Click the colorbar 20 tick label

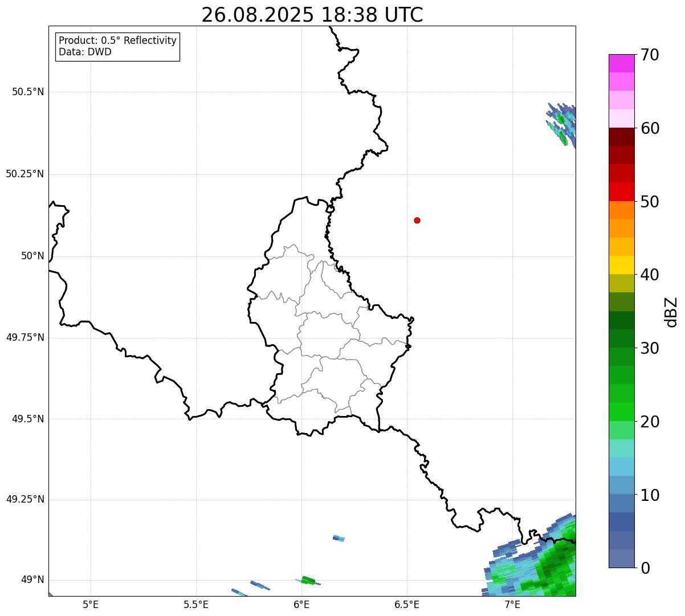pos(650,422)
